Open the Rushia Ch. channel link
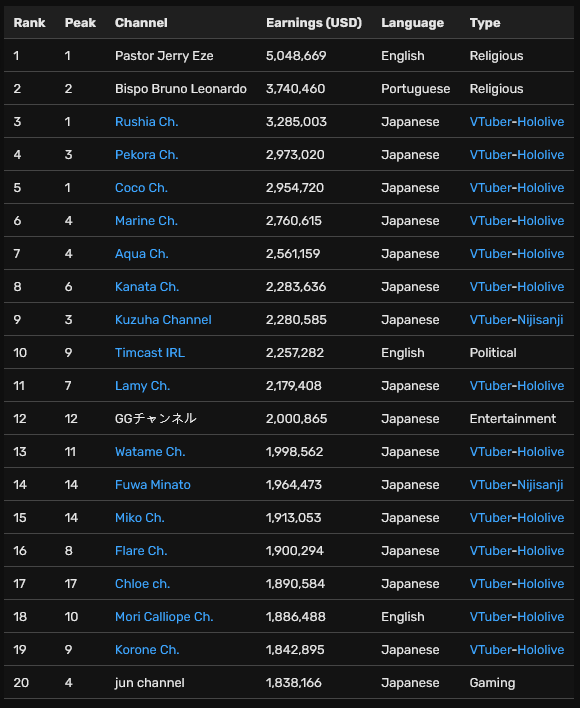Screen dimensions: 580x708 pyautogui.click(x=146, y=121)
